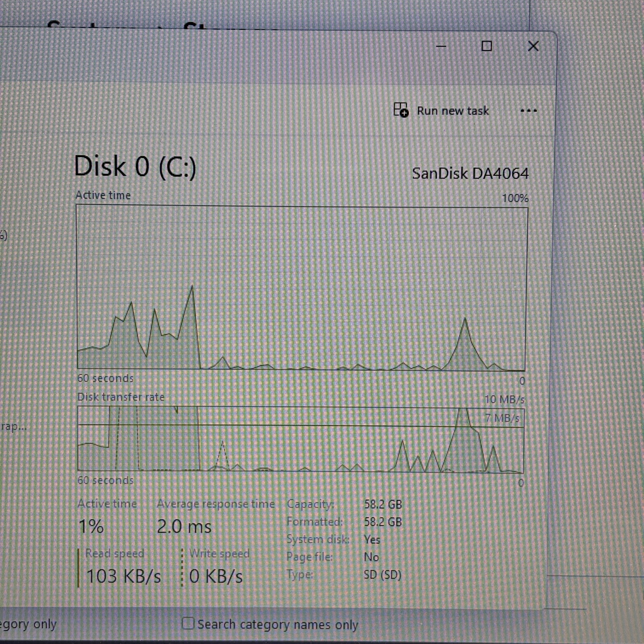Click the Search category names only label
644x644 pixels.
[x=278, y=624]
